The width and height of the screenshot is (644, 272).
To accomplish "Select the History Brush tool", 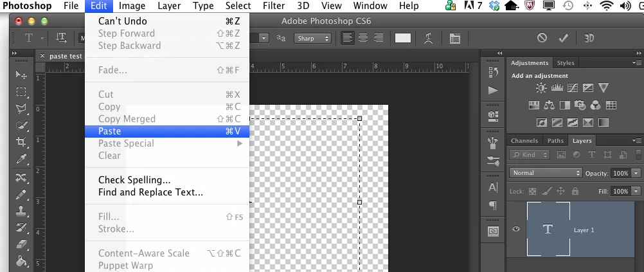I will (21, 227).
